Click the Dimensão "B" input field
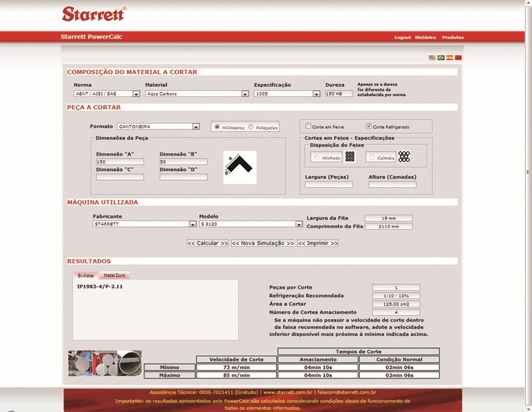532x412 pixels. [x=184, y=162]
